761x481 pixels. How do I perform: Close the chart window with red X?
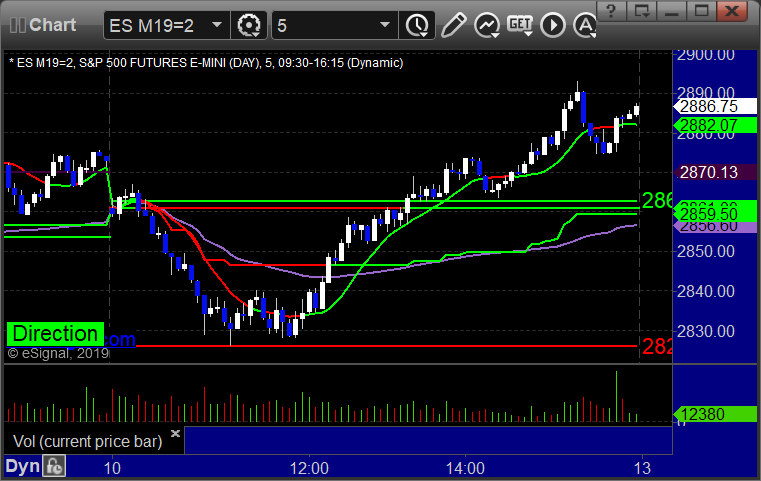click(732, 11)
